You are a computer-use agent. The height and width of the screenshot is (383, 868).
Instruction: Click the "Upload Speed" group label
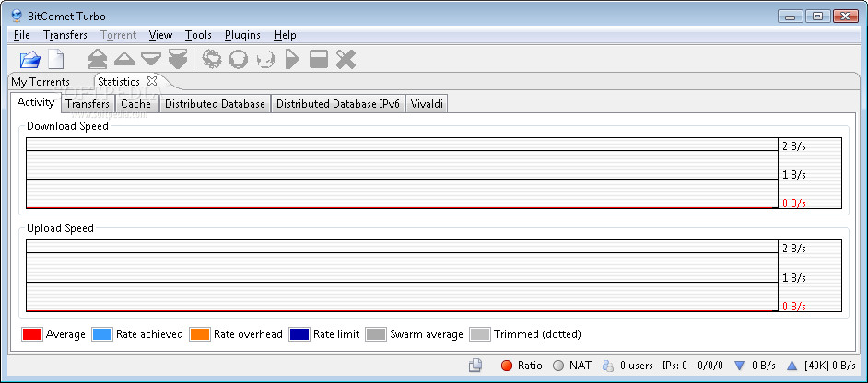coord(60,228)
